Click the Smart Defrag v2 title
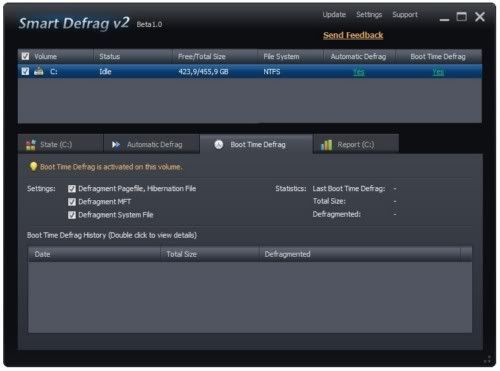Viewport: 500px width, 371px height. (74, 23)
